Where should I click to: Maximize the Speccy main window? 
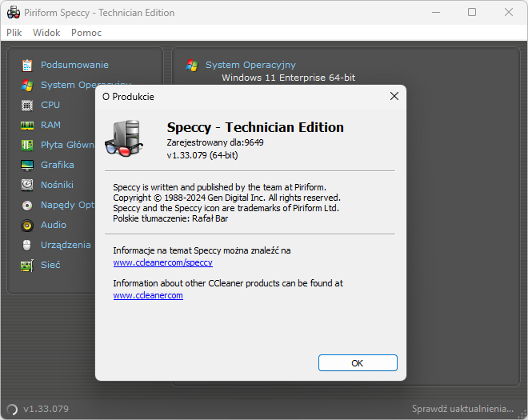472,13
